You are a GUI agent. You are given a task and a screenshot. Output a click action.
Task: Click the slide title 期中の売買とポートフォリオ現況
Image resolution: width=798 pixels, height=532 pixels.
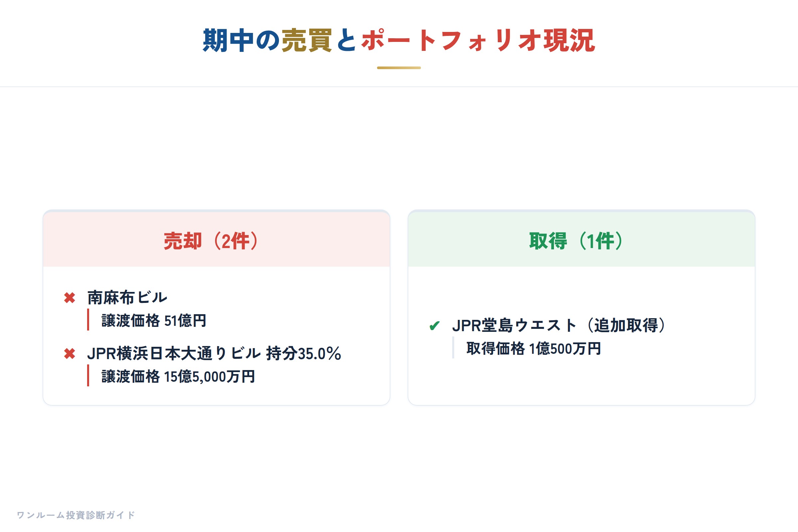coord(399,41)
